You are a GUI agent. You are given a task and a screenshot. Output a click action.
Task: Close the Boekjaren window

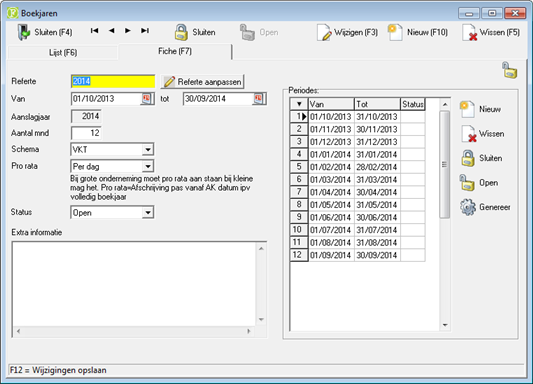coord(515,13)
